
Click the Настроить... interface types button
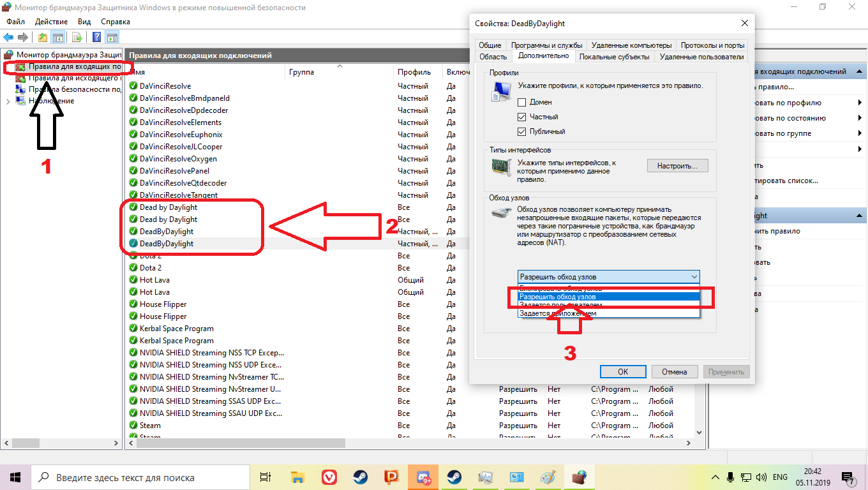(678, 166)
